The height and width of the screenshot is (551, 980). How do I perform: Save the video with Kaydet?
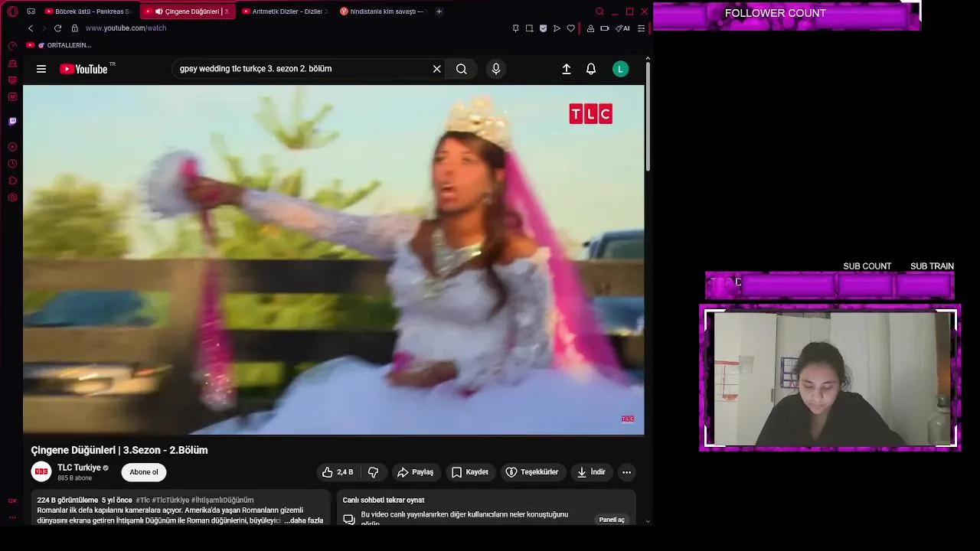pyautogui.click(x=469, y=472)
